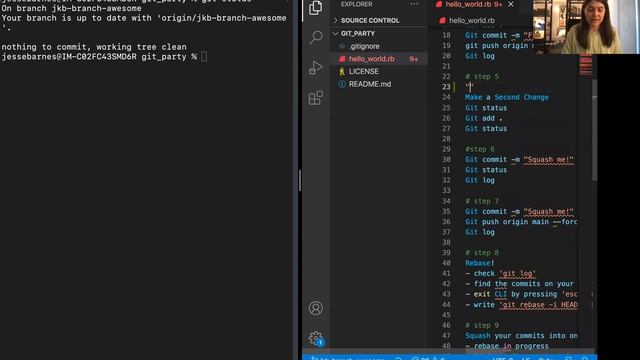This screenshot has width=640, height=360.
Task: Click 'Your branch is up to date' terminal line
Action: [144, 18]
